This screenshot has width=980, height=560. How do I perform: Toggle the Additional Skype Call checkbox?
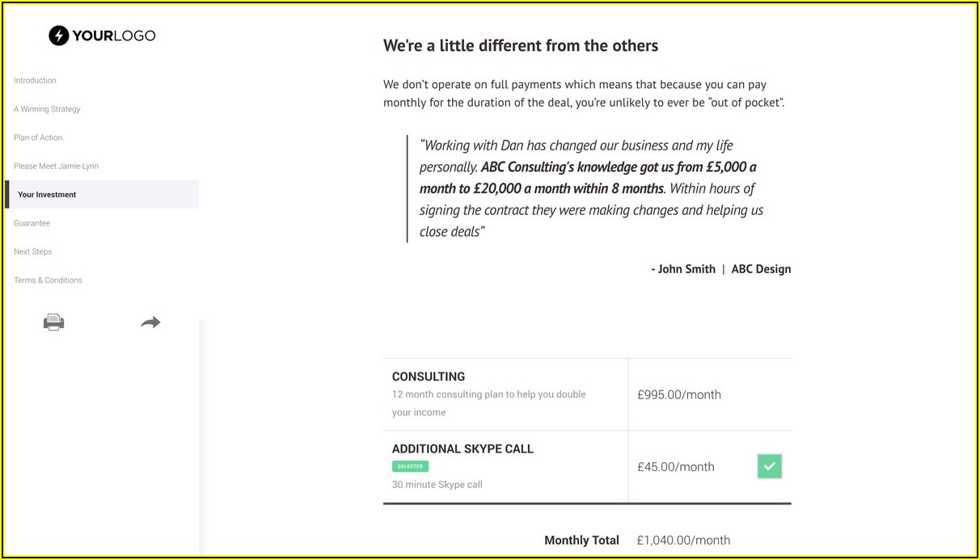pyautogui.click(x=769, y=466)
